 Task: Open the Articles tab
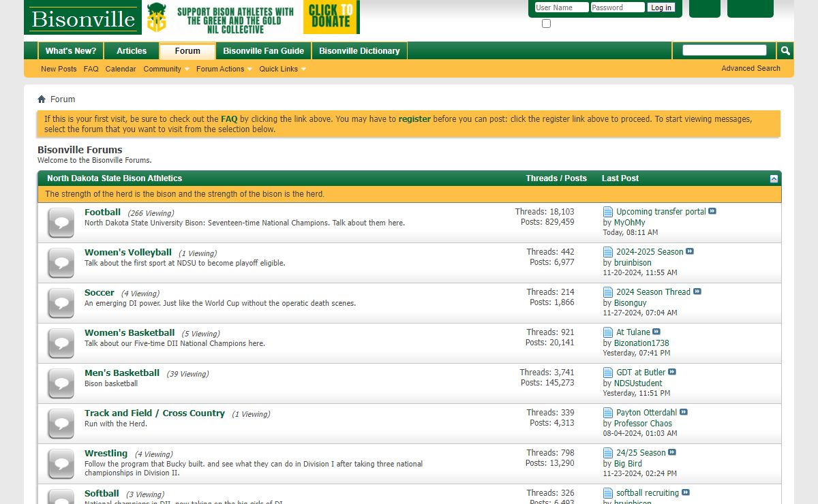132,51
